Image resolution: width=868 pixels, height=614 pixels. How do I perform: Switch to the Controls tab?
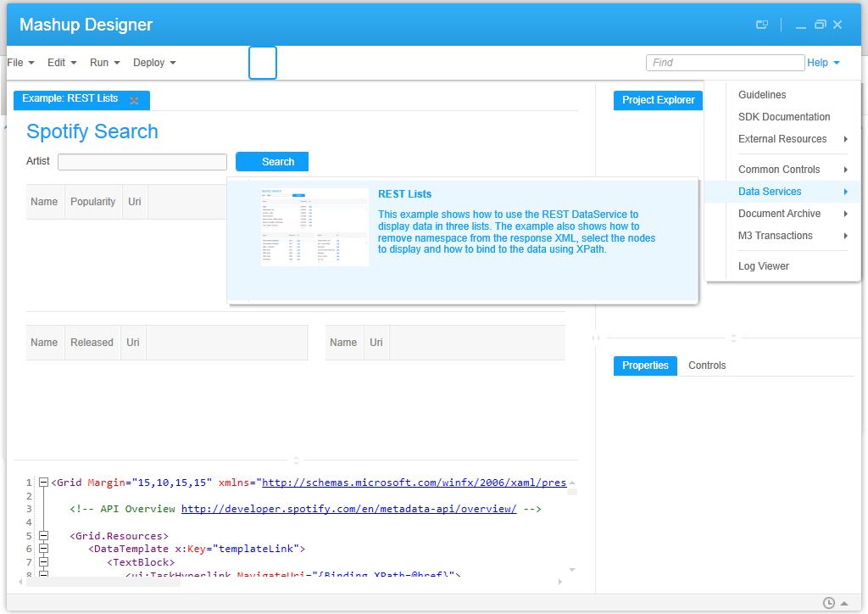[x=707, y=366]
